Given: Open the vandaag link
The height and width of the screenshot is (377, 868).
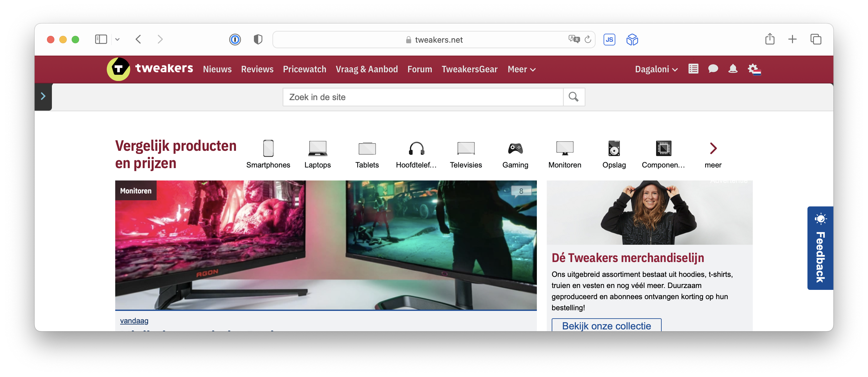Looking at the screenshot, I should click(x=134, y=321).
